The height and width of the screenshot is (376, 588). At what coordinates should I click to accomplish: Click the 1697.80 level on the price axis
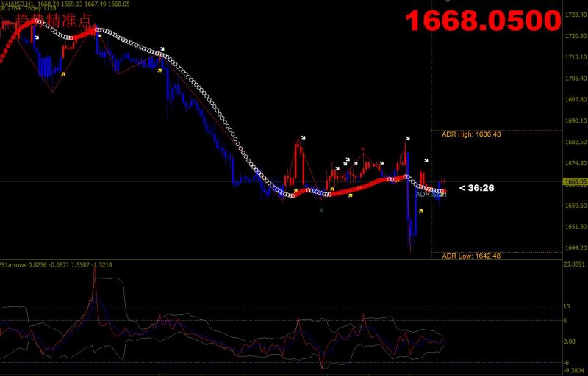574,100
